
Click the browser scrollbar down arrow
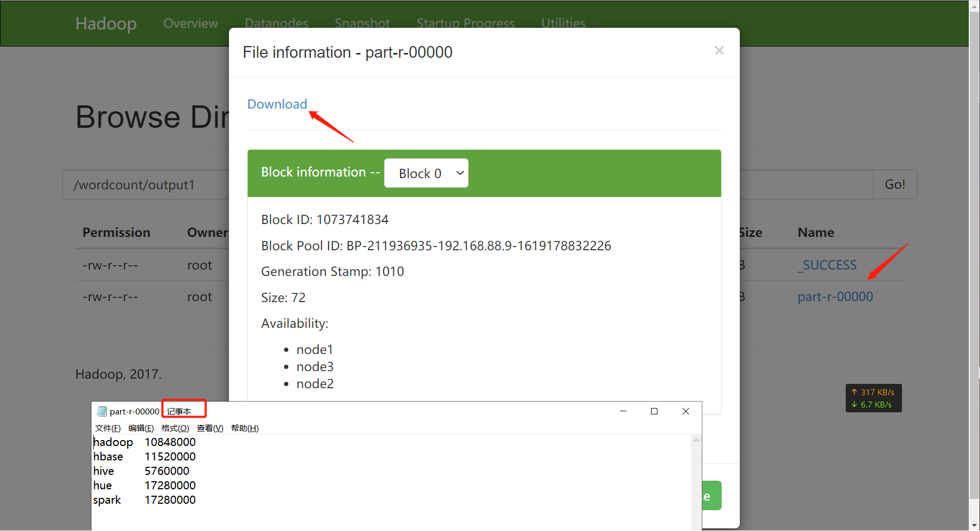(974, 526)
